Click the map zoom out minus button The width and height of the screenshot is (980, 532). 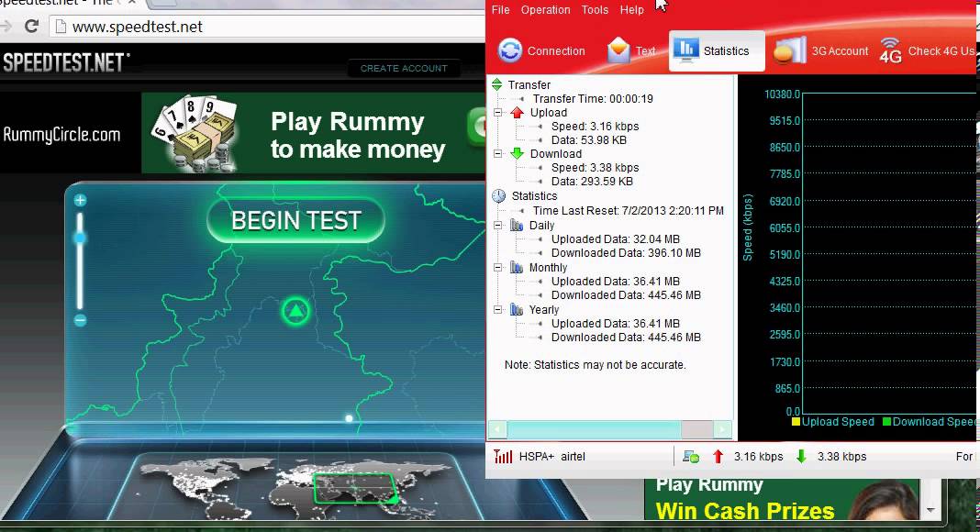[80, 320]
